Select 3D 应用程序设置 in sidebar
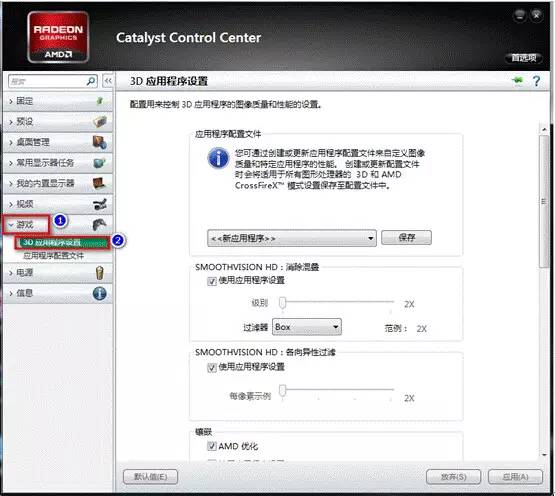This screenshot has width=555, height=496. point(62,243)
